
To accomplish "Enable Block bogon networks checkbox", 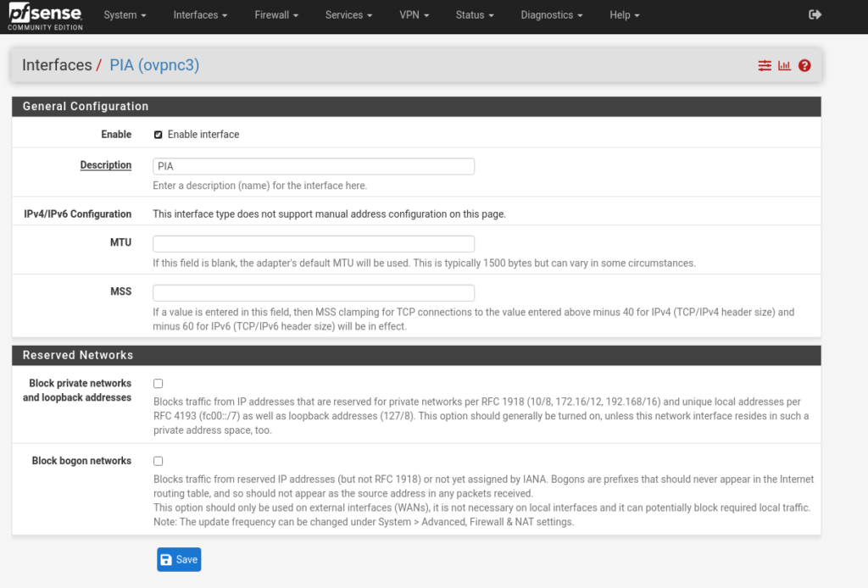I will coord(159,461).
